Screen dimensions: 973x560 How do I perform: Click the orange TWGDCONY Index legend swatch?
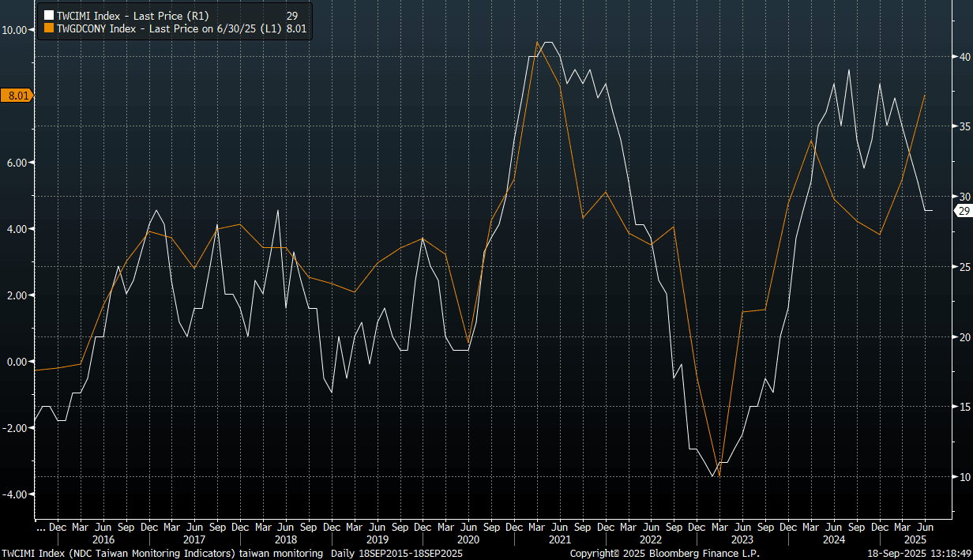coord(49,29)
